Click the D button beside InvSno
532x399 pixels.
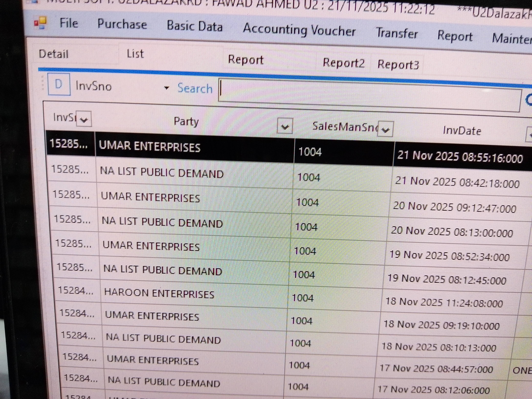click(x=59, y=84)
